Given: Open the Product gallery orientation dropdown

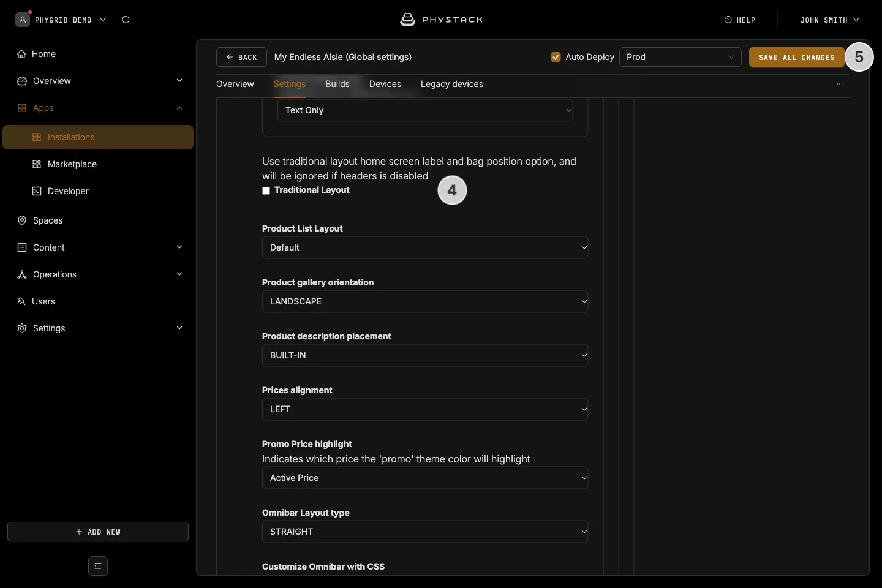Looking at the screenshot, I should coord(425,301).
